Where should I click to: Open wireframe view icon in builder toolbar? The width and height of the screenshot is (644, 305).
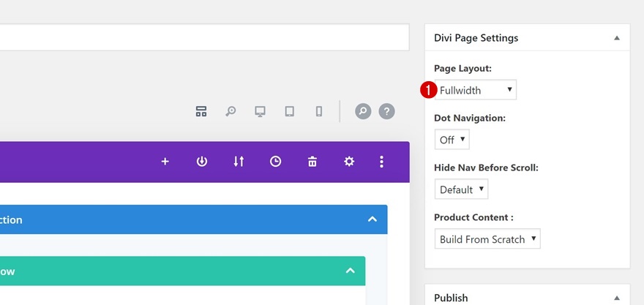click(201, 111)
